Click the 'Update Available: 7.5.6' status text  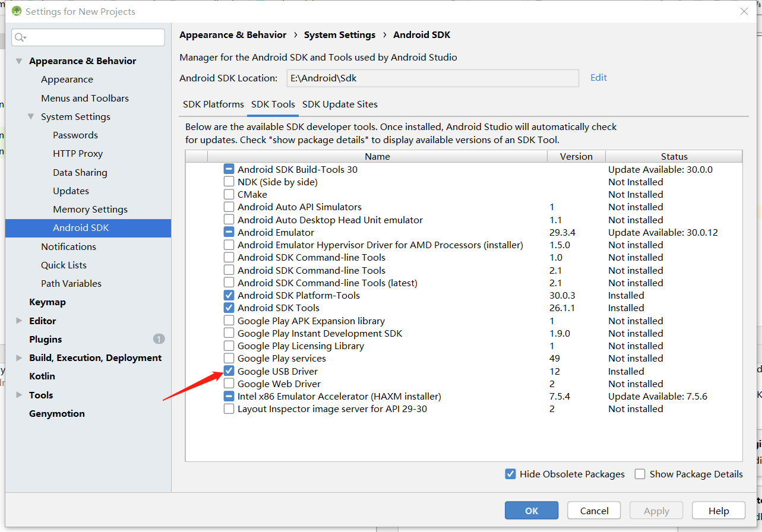click(657, 396)
